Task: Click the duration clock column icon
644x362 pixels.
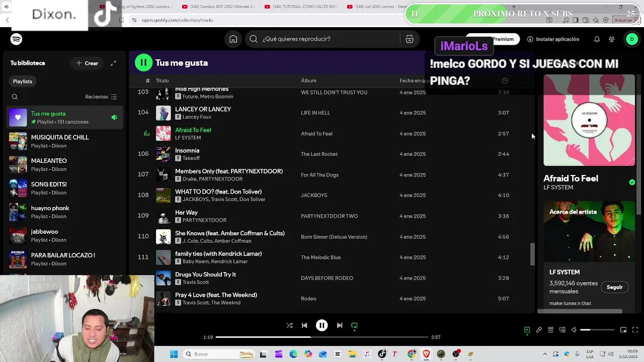Action: coord(505,80)
